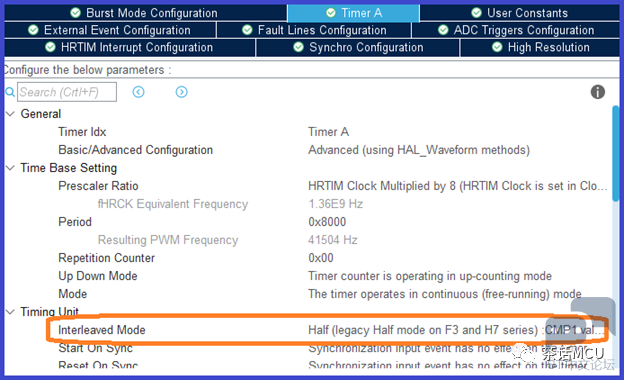The image size is (624, 380).
Task: Click the 41504 Hz value
Action: tap(333, 240)
